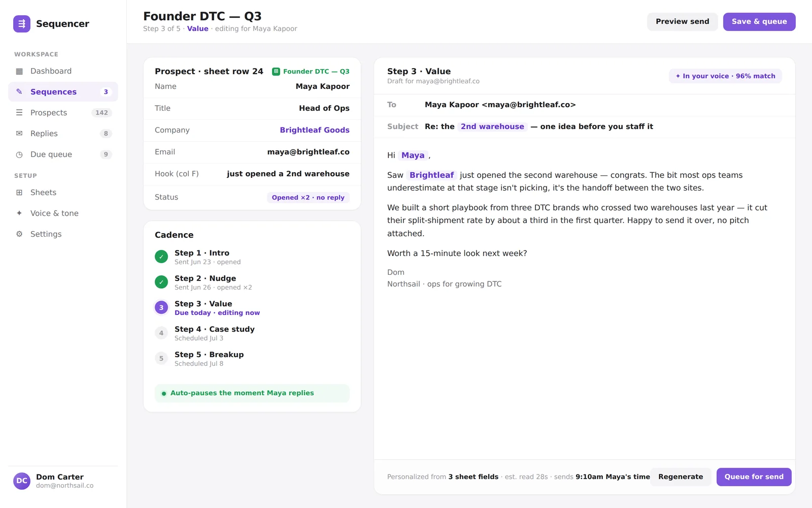Click Queue for send button
812x508 pixels.
(x=754, y=477)
